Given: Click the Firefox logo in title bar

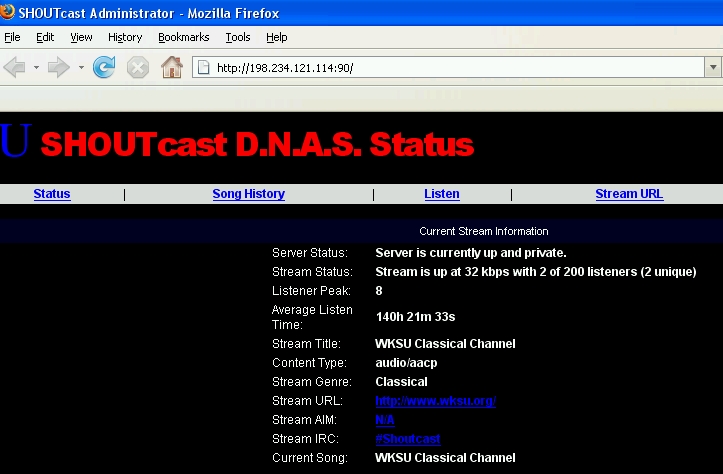Looking at the screenshot, I should (x=7, y=12).
